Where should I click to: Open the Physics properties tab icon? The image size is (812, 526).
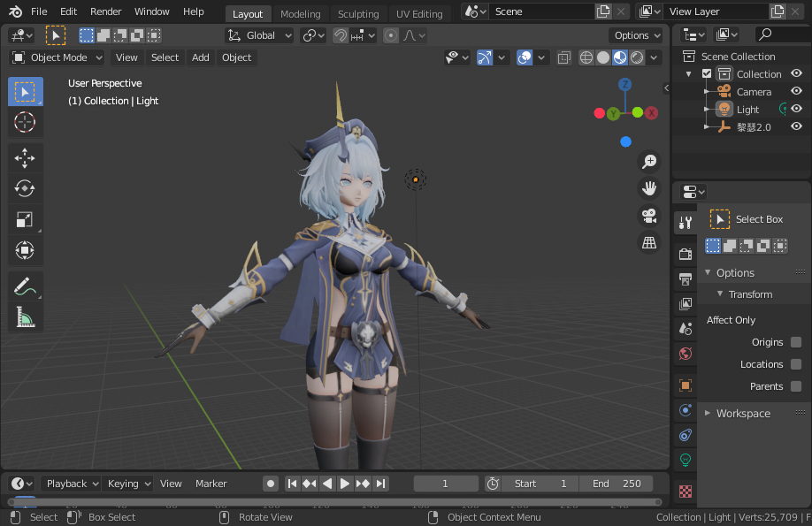[686, 410]
